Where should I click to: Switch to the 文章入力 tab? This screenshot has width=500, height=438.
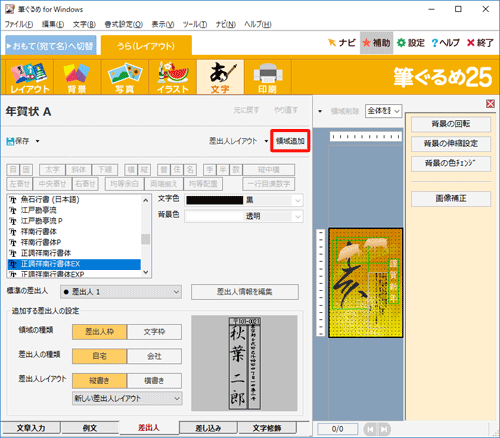point(31,428)
